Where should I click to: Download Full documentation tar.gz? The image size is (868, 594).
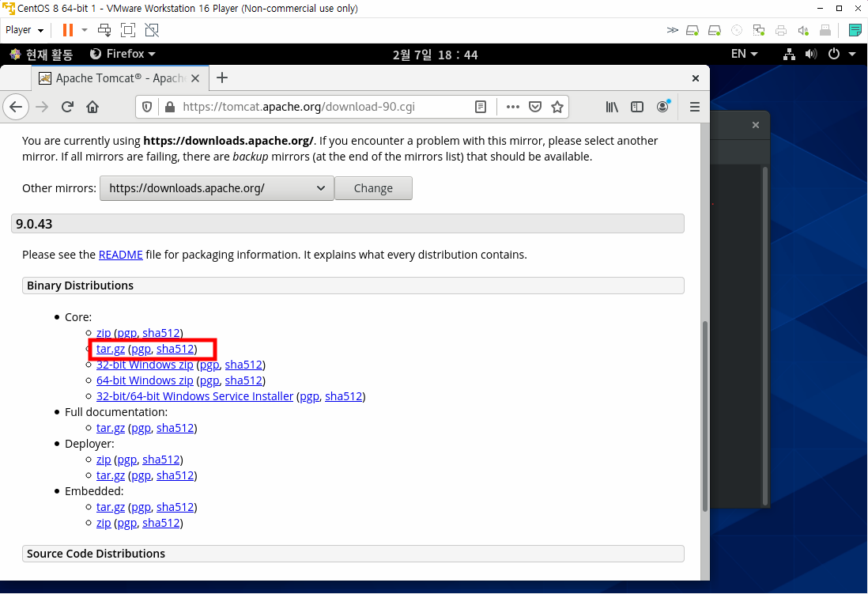coord(111,429)
